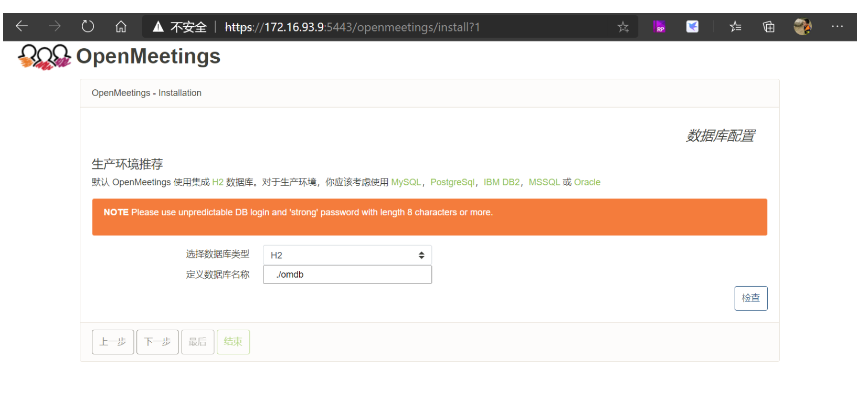Go to previous step with 上一步

pyautogui.click(x=113, y=342)
